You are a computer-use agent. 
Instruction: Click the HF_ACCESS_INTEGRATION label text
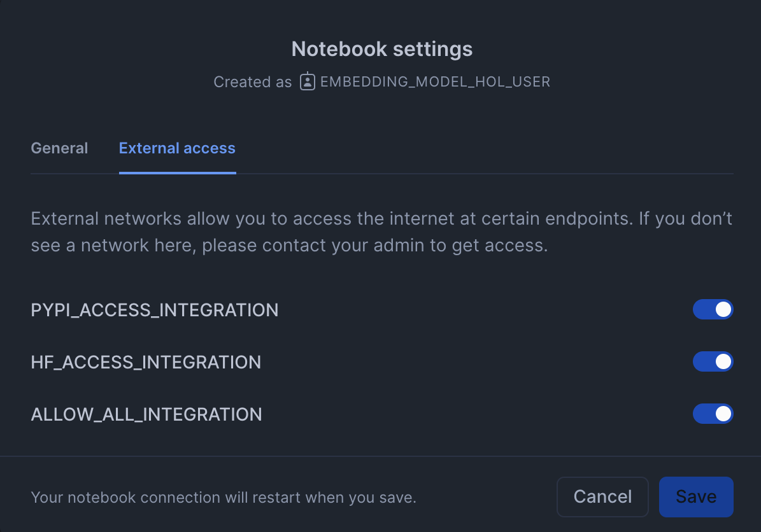click(146, 362)
